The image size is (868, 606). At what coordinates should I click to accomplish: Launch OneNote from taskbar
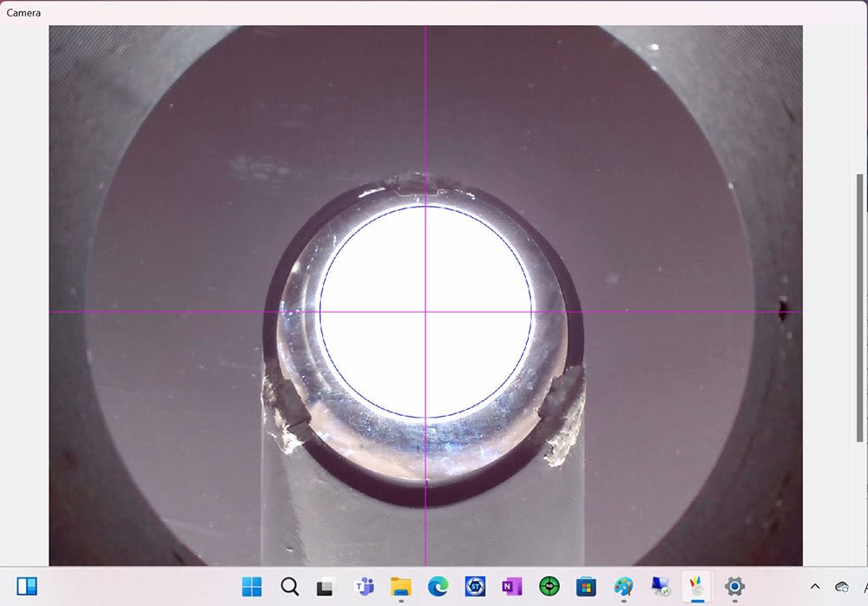click(x=512, y=586)
